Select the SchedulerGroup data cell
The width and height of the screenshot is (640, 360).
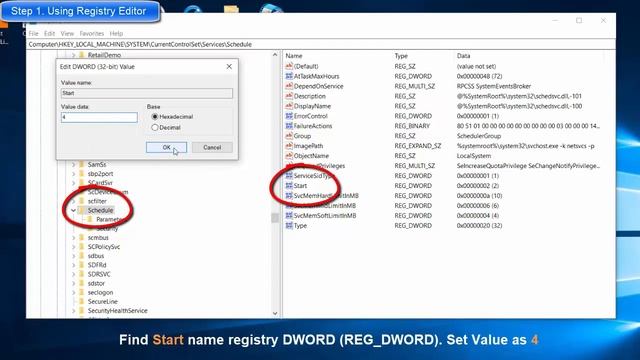(x=478, y=136)
